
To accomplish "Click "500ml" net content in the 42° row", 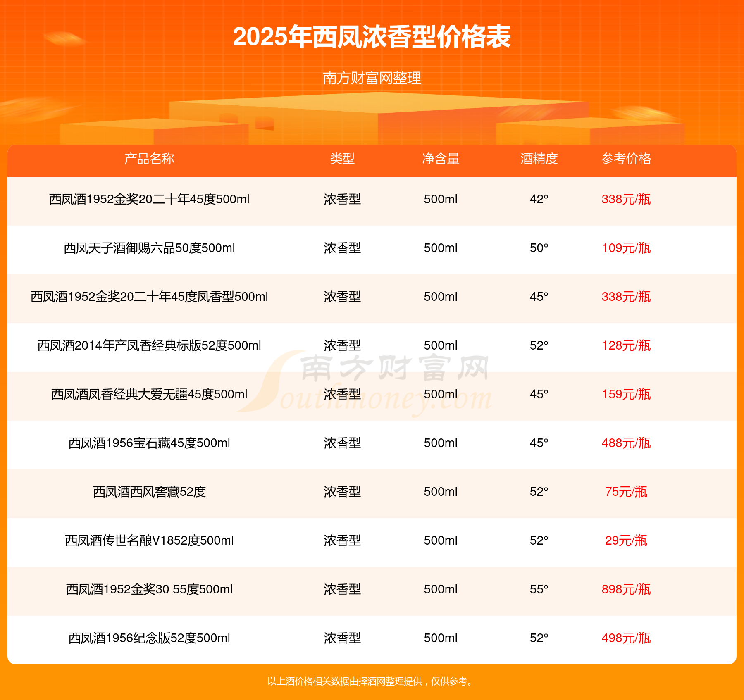I will (441, 199).
